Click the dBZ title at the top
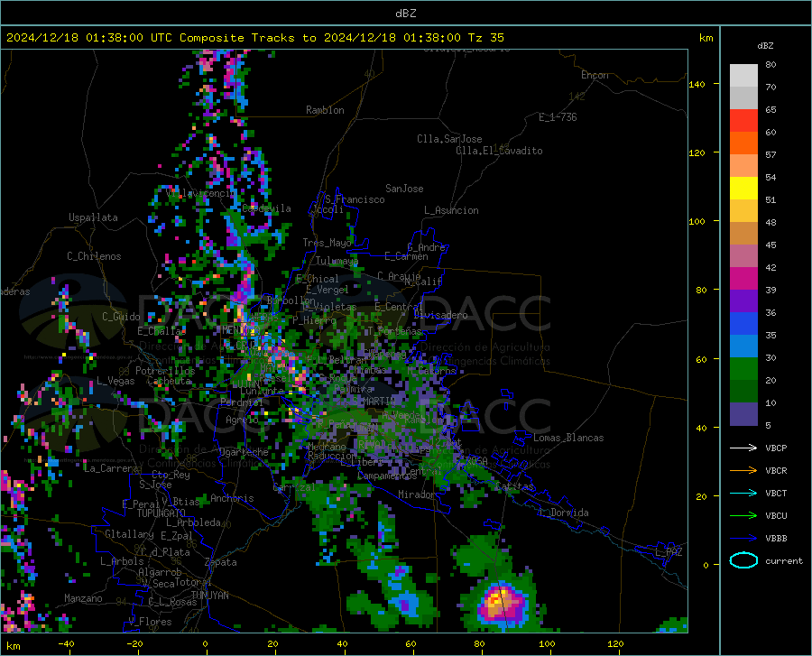The height and width of the screenshot is (656, 812). tap(405, 14)
